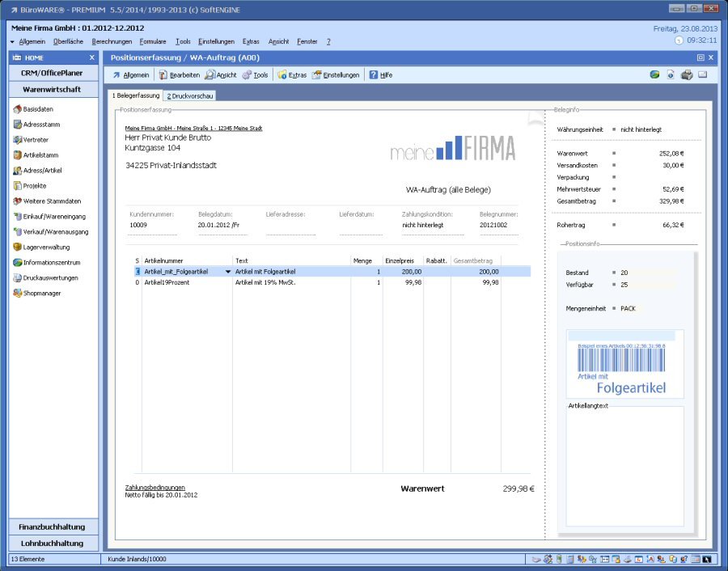Open the Allgemein dropdown in main menu bar
Image resolution: width=728 pixels, height=571 pixels.
28,41
